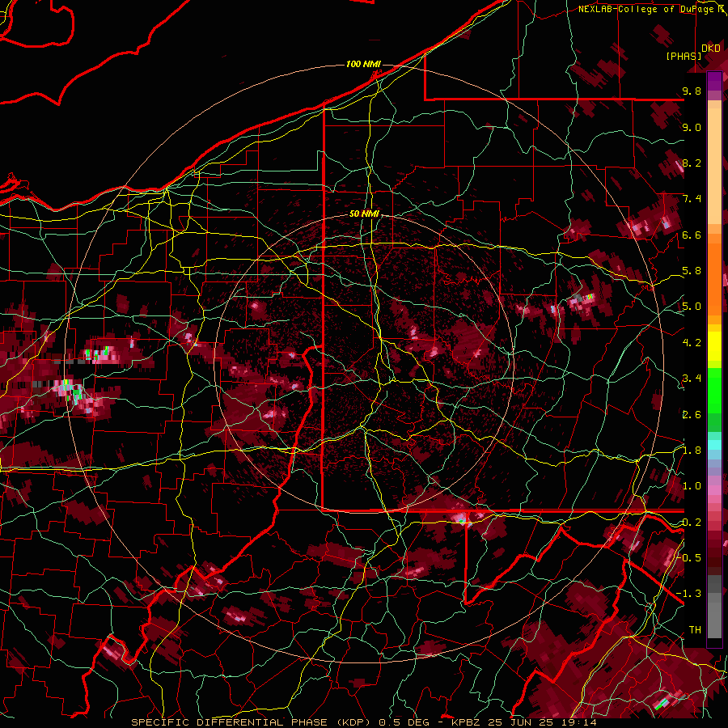Click the 3.4 scale value
728x728 pixels.
point(692,379)
